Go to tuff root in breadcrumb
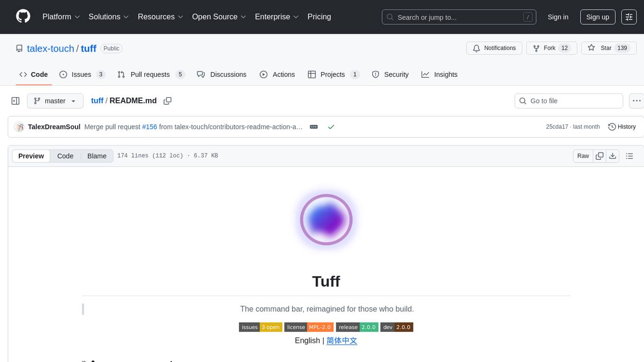The height and width of the screenshot is (362, 644). tap(97, 100)
